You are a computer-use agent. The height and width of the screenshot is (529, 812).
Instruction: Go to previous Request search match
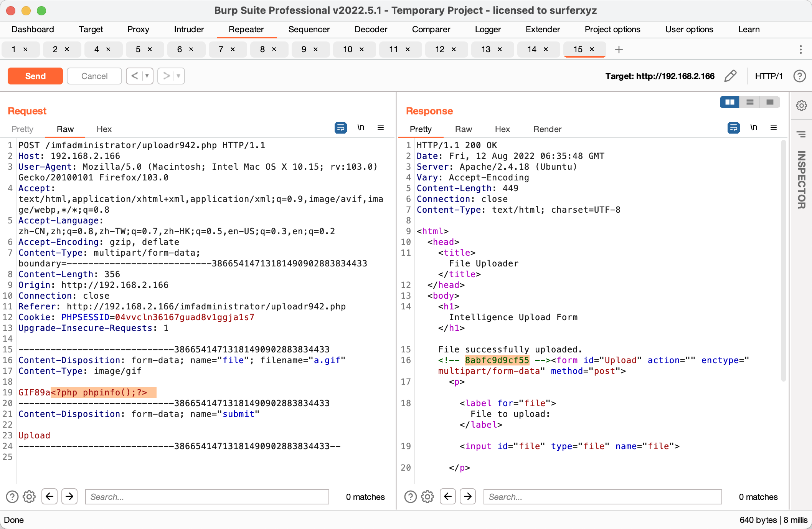coord(50,497)
